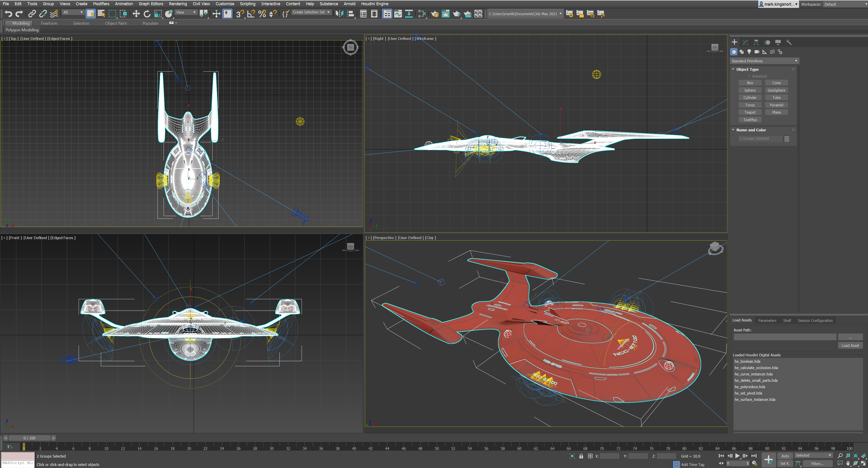868x468 pixels.
Task: Choose the Rectangular Selection Region tool
Action: tap(112, 14)
